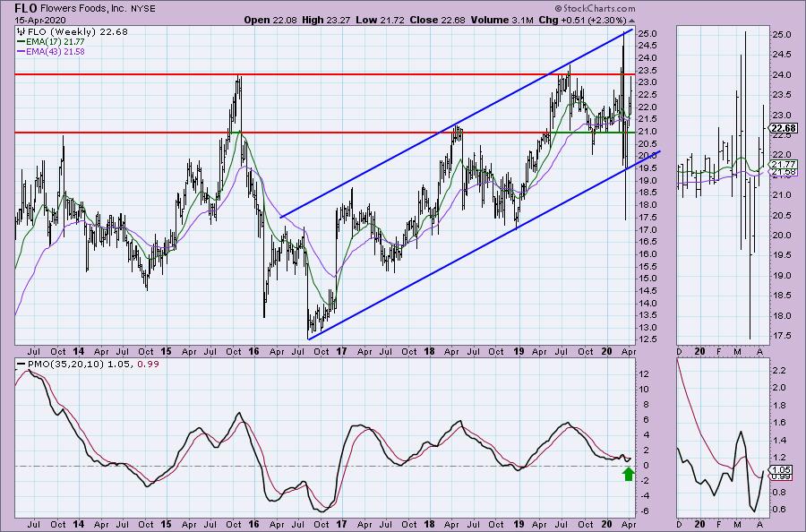Click year 15 below the main PMO panel
Image resolution: width=806 pixels, height=532 pixels.
click(x=166, y=524)
